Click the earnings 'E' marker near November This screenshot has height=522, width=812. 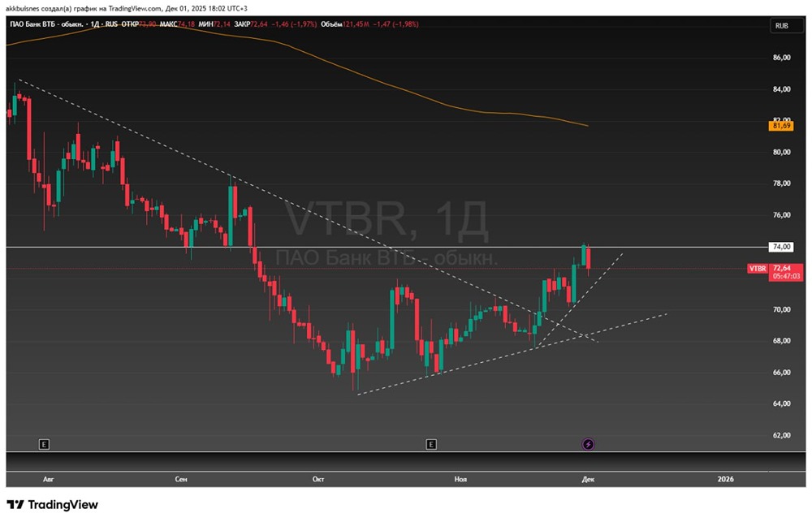coord(431,444)
